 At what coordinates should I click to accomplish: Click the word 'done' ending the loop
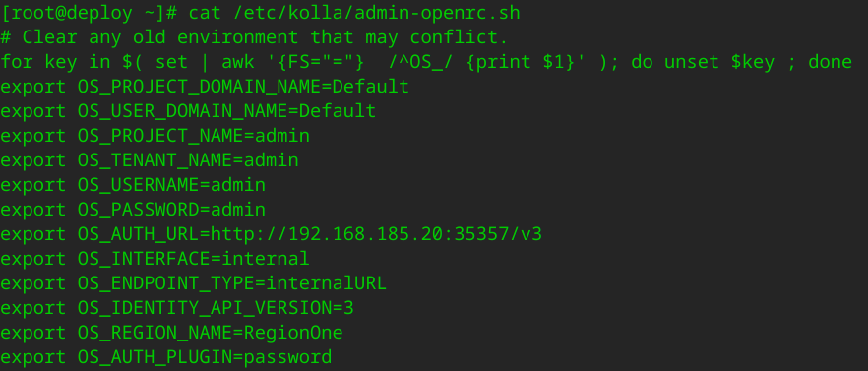click(830, 62)
